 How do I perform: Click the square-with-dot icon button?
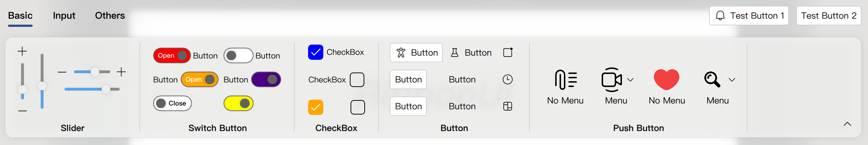coord(508,53)
